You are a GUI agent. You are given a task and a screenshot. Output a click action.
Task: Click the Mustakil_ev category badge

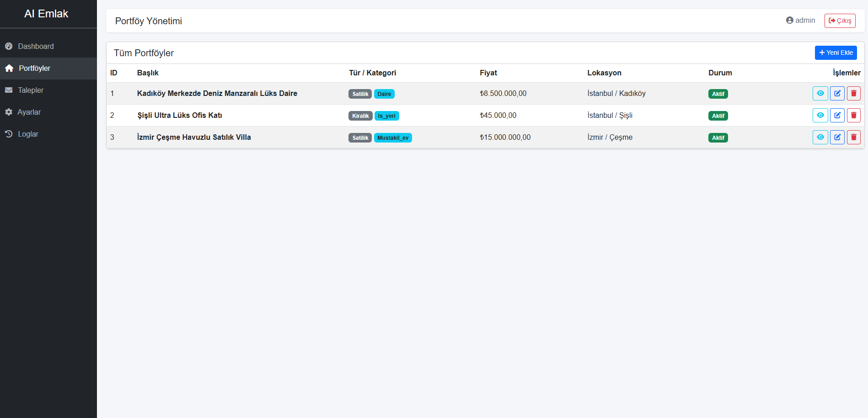[x=393, y=138]
